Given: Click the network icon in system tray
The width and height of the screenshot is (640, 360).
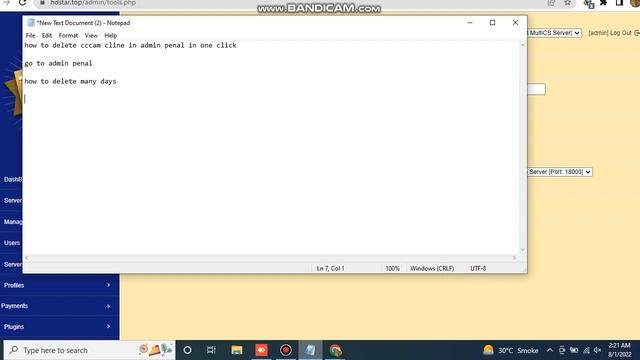Looking at the screenshot, I should pos(586,350).
